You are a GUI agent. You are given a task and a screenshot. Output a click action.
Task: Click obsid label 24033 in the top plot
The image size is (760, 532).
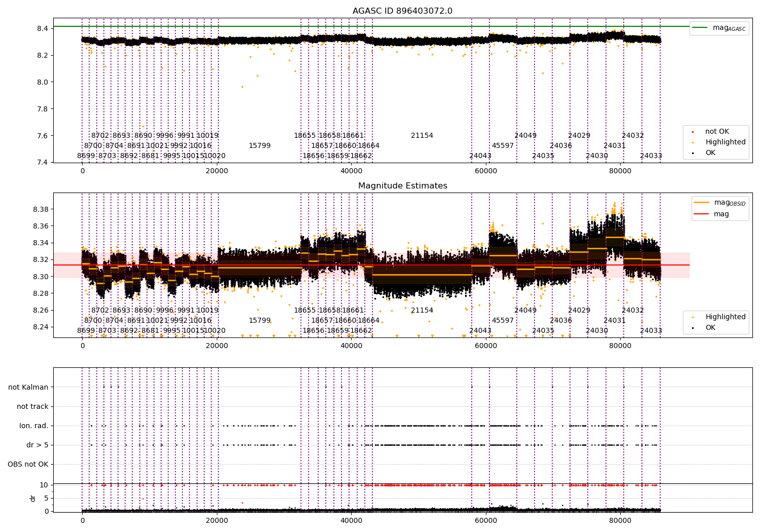[x=651, y=156]
